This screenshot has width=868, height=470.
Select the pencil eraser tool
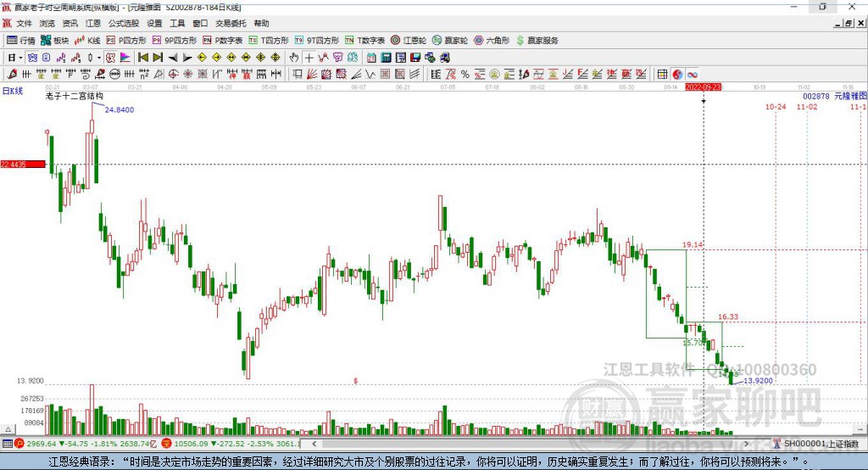coord(12,74)
